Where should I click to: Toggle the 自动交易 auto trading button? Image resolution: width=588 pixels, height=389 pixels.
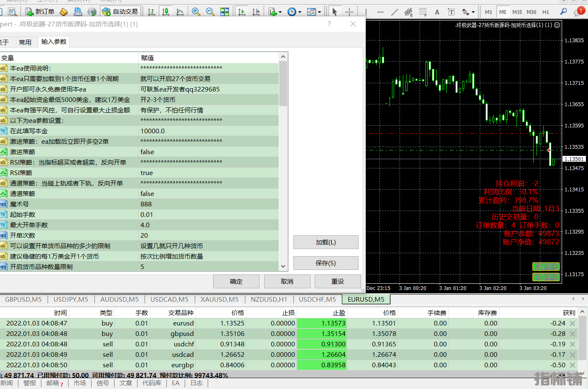120,12
